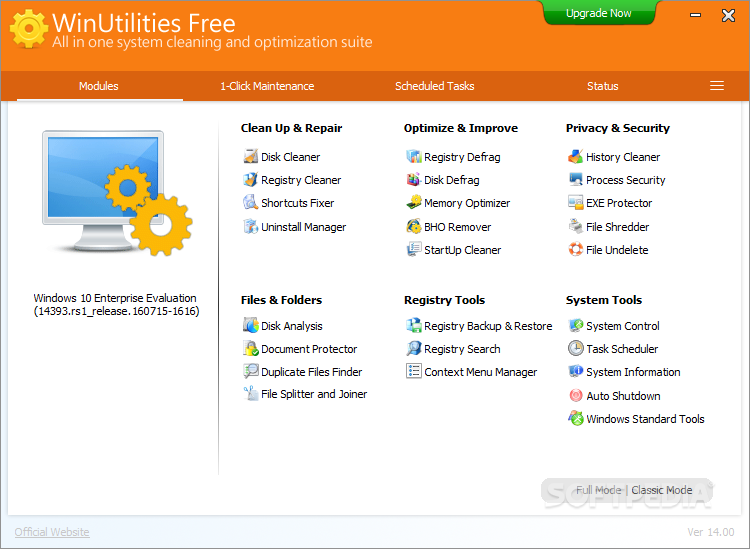Switch to Full Mode
The height and width of the screenshot is (549, 750).
tap(598, 490)
